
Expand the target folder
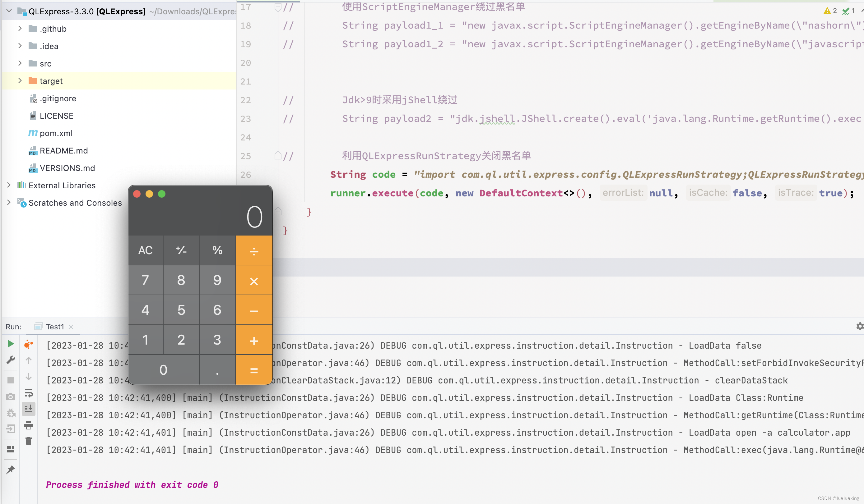pos(20,80)
